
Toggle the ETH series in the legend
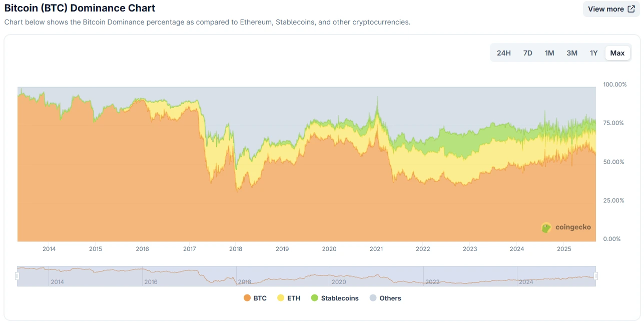(293, 297)
